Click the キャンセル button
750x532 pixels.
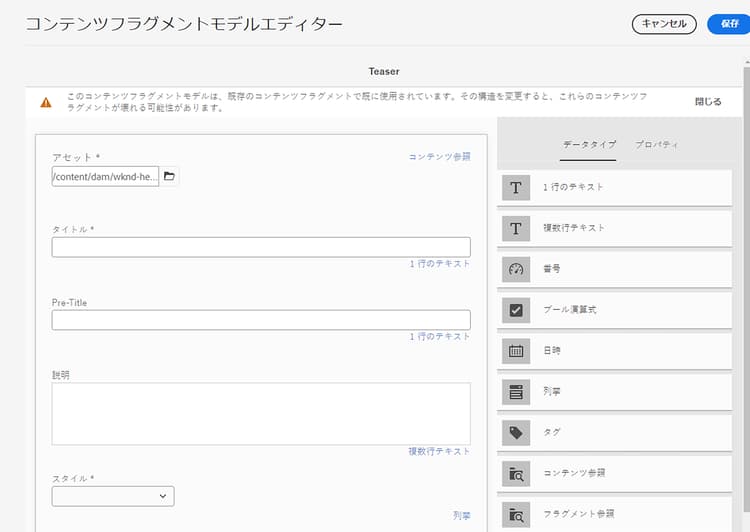(x=664, y=24)
